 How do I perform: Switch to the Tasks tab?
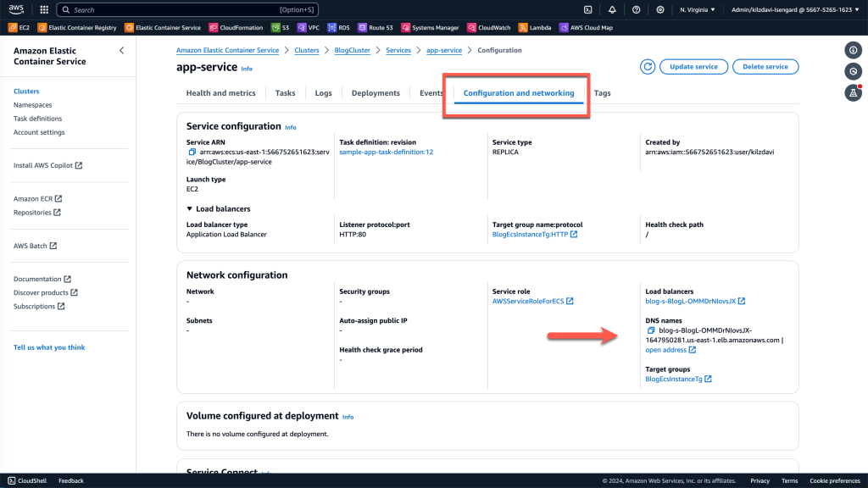(285, 93)
